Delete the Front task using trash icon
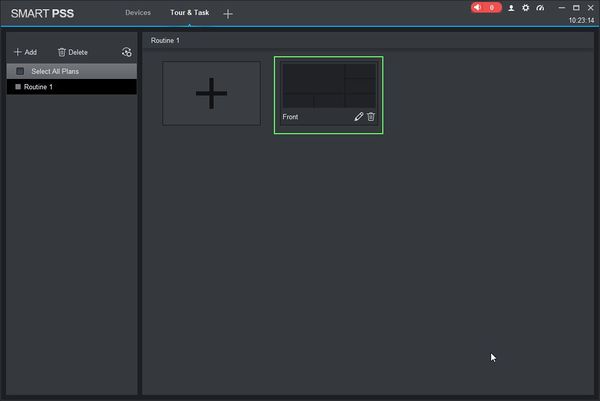 coord(371,117)
